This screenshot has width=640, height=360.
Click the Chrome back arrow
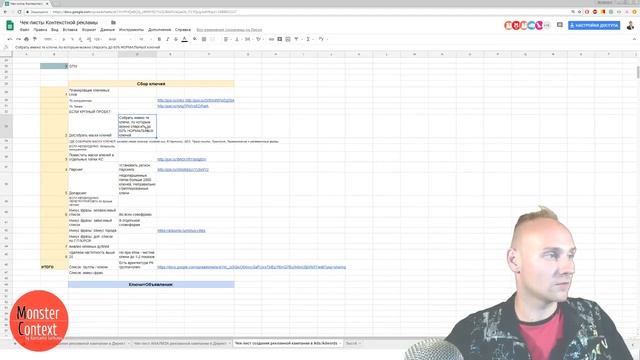click(5, 12)
